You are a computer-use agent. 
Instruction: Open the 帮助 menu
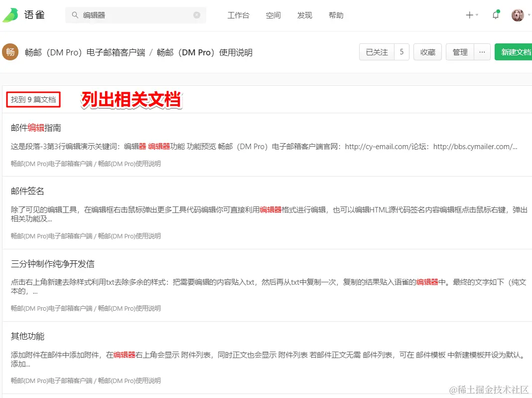pyautogui.click(x=336, y=15)
